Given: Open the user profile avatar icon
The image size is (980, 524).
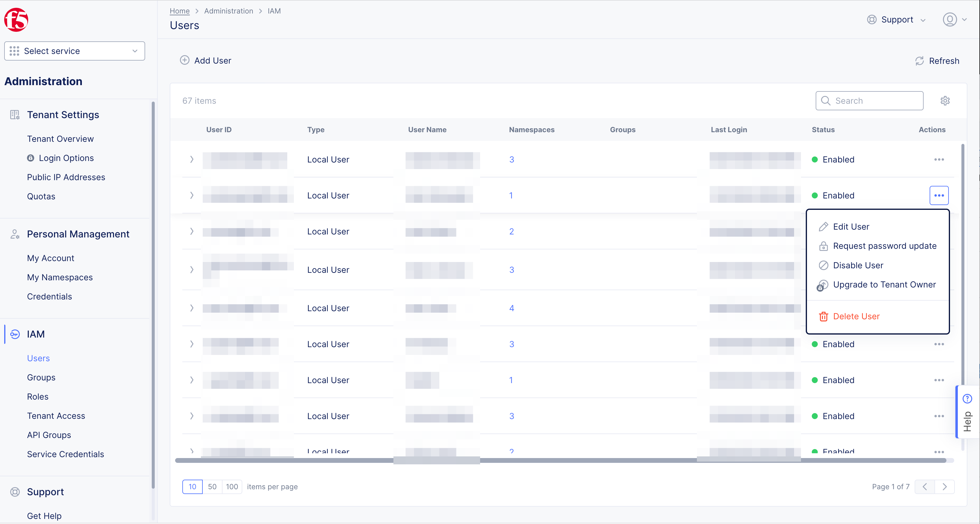Looking at the screenshot, I should tap(950, 19).
